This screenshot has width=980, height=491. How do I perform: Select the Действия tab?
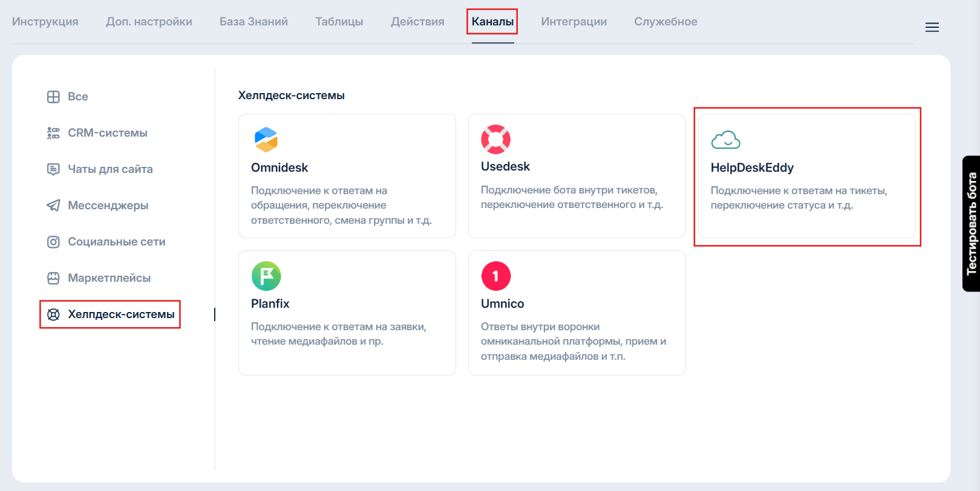pyautogui.click(x=417, y=22)
